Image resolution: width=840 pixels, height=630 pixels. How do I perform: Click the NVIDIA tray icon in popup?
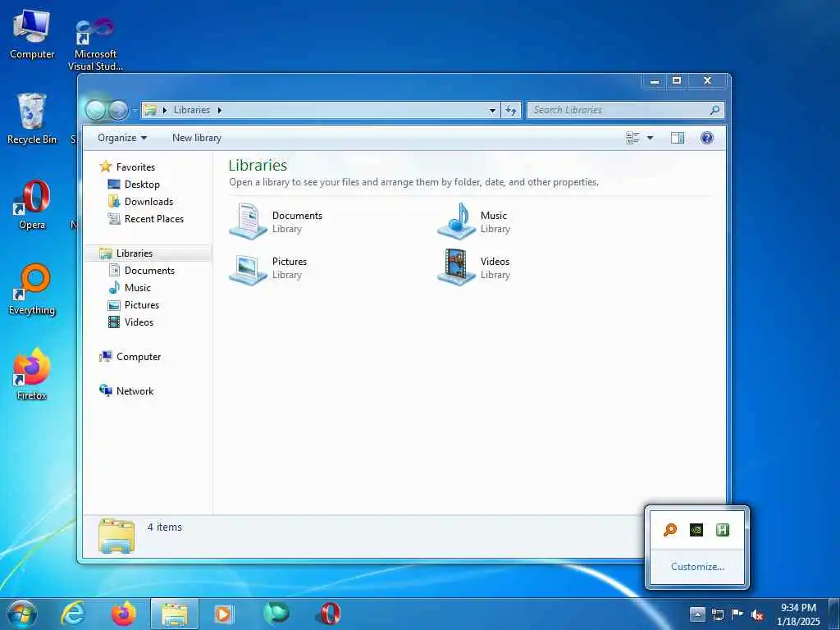pyautogui.click(x=696, y=530)
